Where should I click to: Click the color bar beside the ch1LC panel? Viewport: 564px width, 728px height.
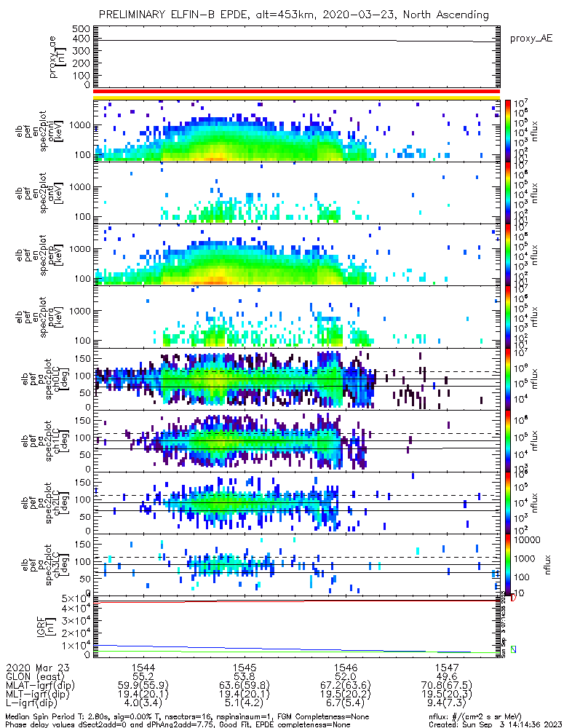click(508, 440)
